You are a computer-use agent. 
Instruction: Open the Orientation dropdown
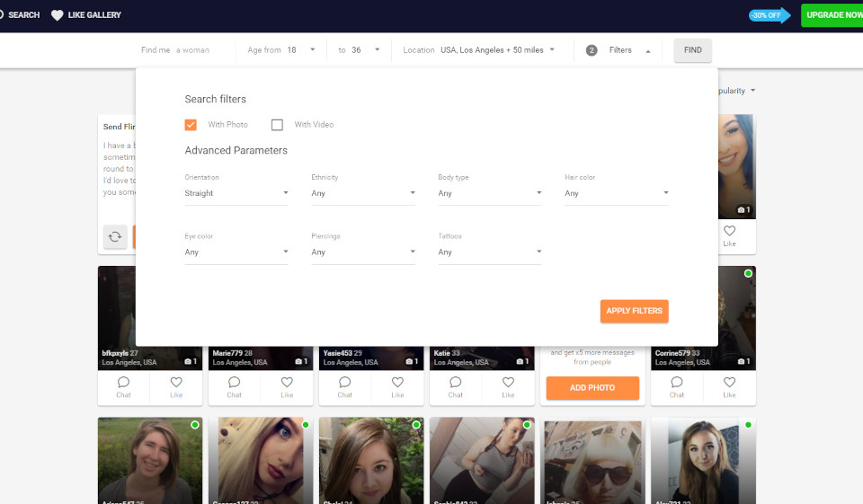(x=236, y=193)
